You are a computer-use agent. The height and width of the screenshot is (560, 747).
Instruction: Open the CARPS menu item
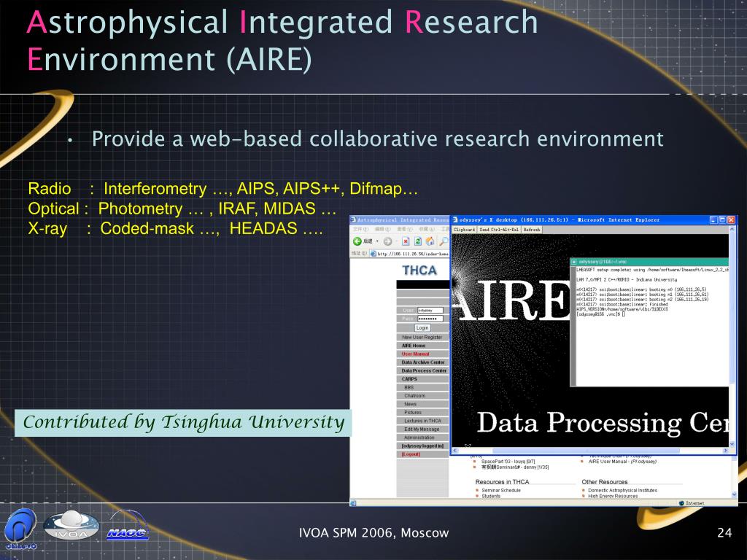(409, 379)
